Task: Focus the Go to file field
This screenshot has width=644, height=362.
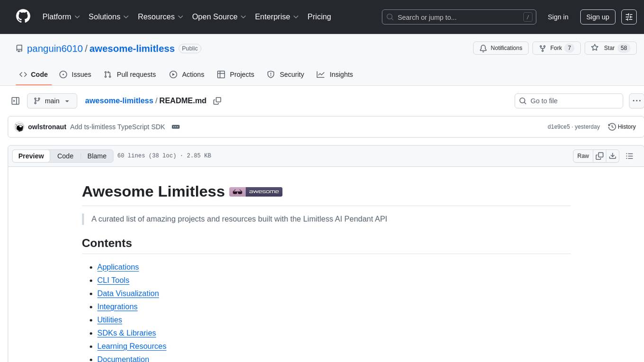Action: point(569,101)
